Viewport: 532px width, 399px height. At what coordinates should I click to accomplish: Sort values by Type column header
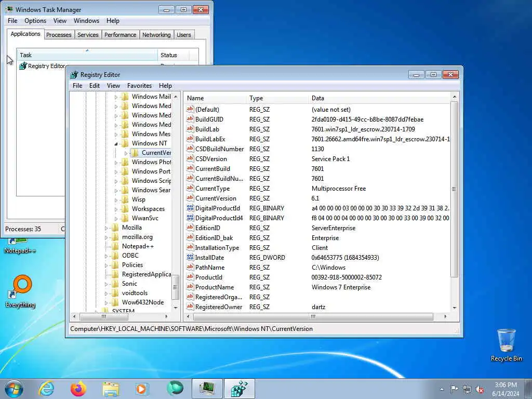click(277, 98)
